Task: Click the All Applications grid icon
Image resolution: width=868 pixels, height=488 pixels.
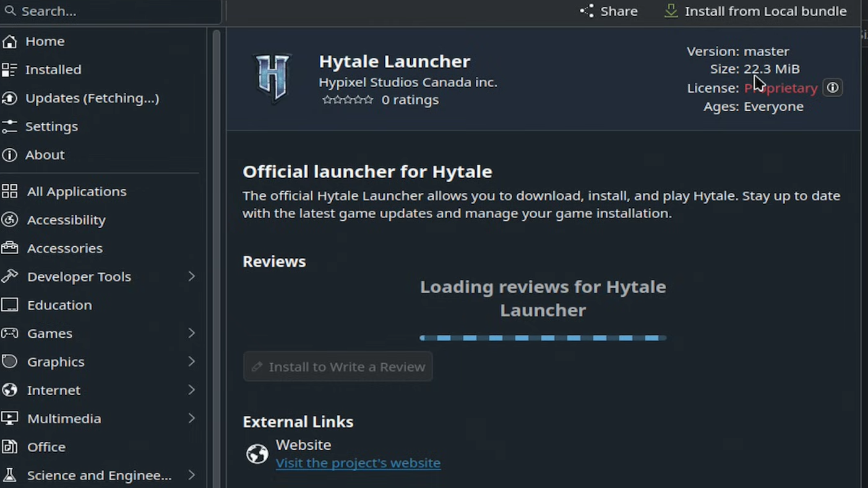Action: [x=9, y=192]
